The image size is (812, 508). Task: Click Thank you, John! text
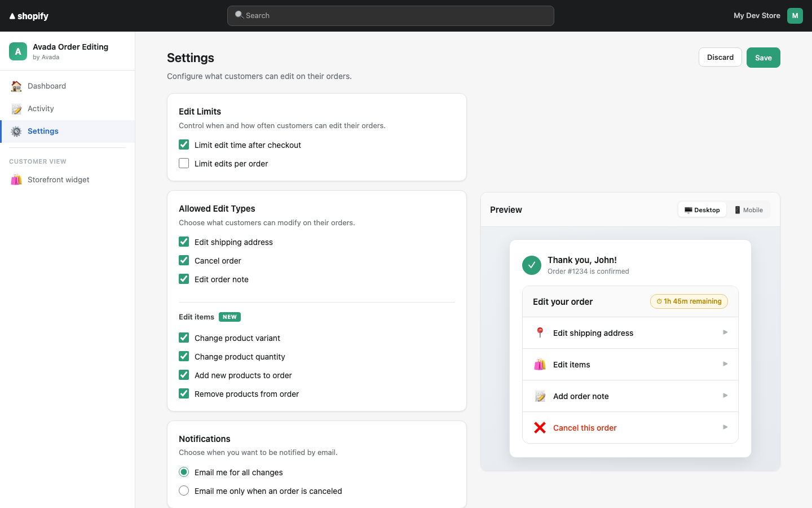tap(582, 260)
